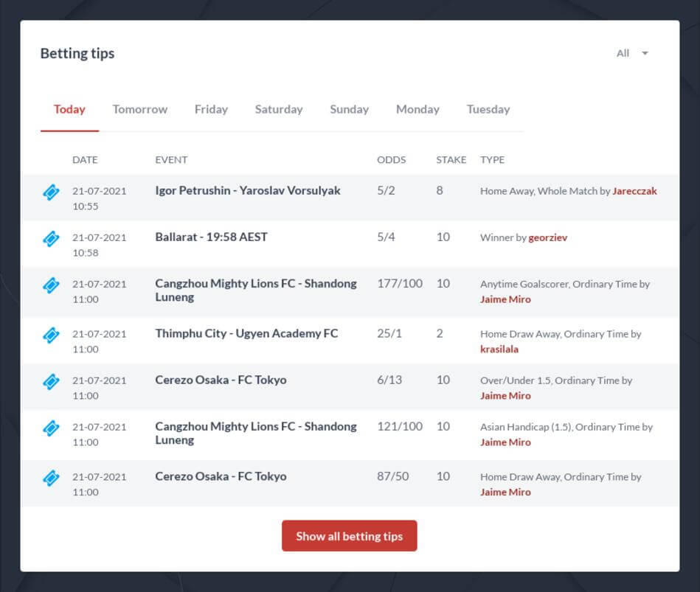Click the ticket icon for Thimphu City match

click(52, 335)
